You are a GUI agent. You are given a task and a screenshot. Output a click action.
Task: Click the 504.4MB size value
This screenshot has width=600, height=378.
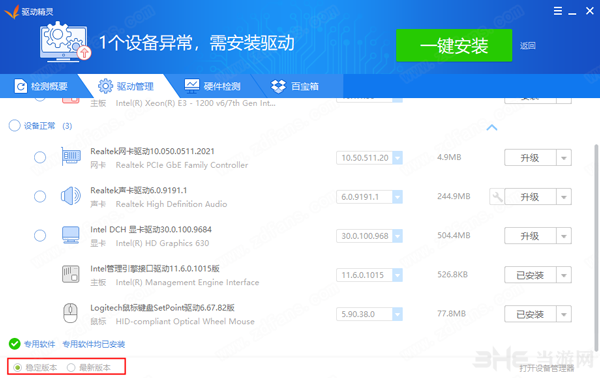click(x=454, y=235)
